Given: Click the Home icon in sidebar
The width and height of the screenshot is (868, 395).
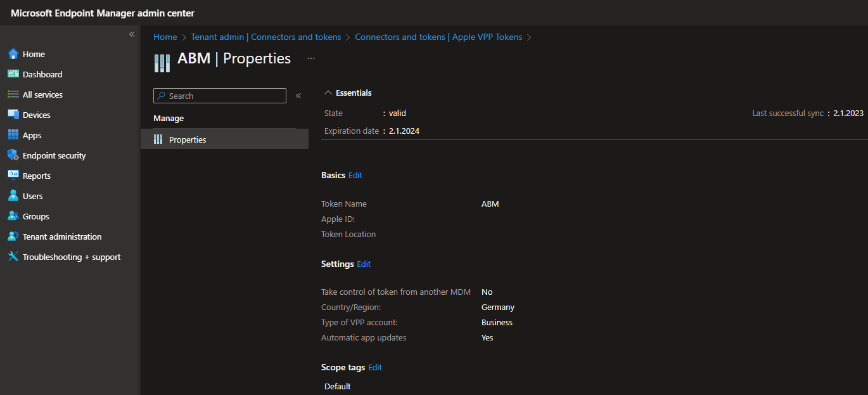Looking at the screenshot, I should [13, 54].
